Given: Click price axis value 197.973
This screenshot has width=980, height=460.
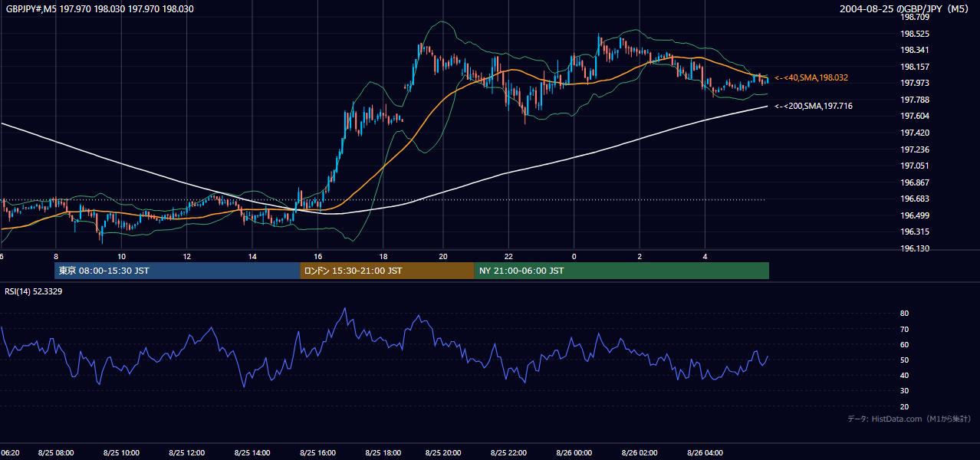Looking at the screenshot, I should point(915,84).
